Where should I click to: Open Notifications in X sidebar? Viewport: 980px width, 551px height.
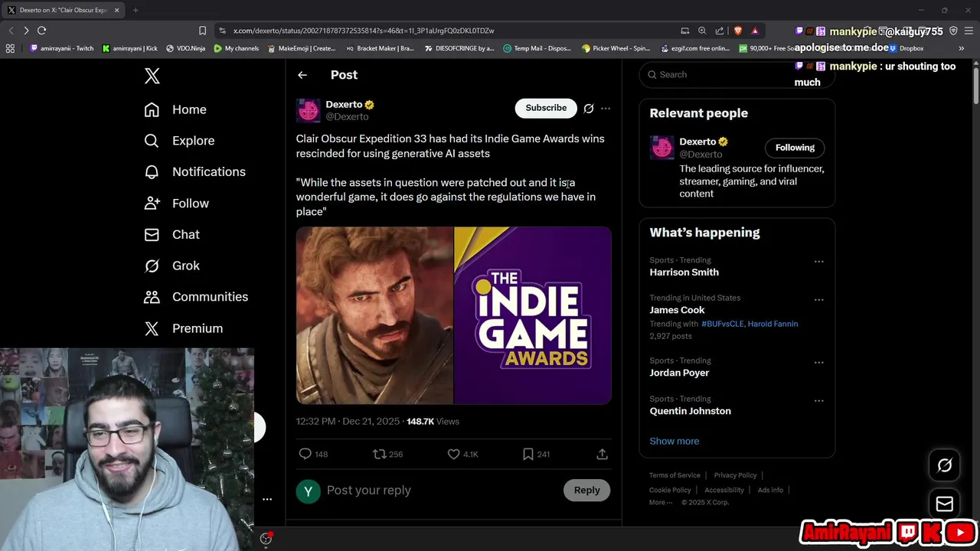[x=194, y=172]
